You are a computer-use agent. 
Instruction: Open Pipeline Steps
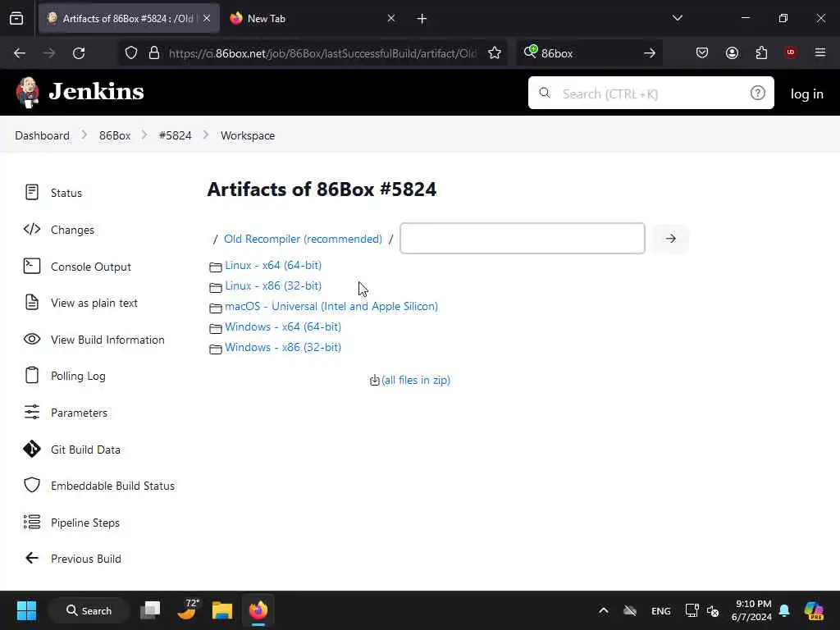71,523
